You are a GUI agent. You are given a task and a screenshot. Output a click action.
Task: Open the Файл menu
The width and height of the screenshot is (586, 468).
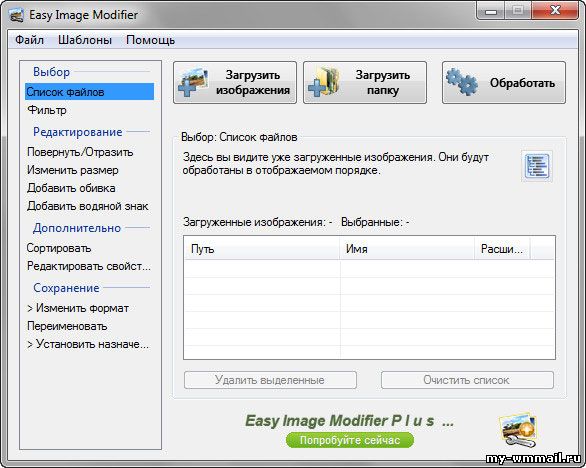tap(29, 40)
